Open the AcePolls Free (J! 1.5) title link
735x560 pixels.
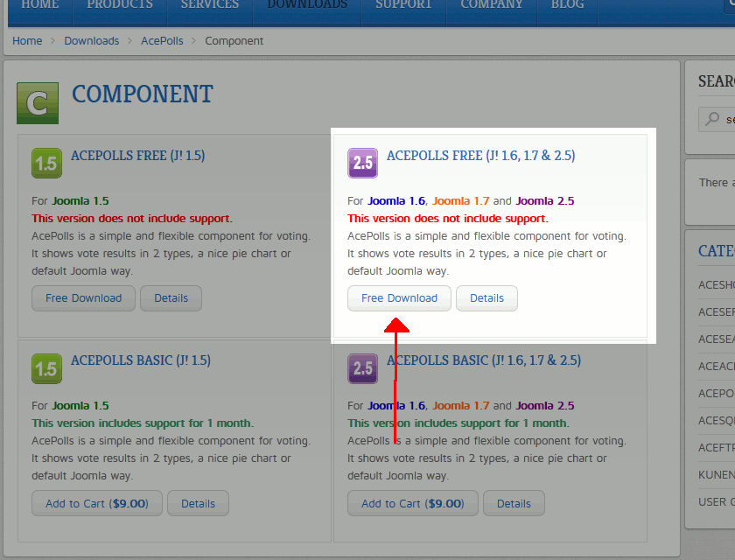tap(138, 156)
